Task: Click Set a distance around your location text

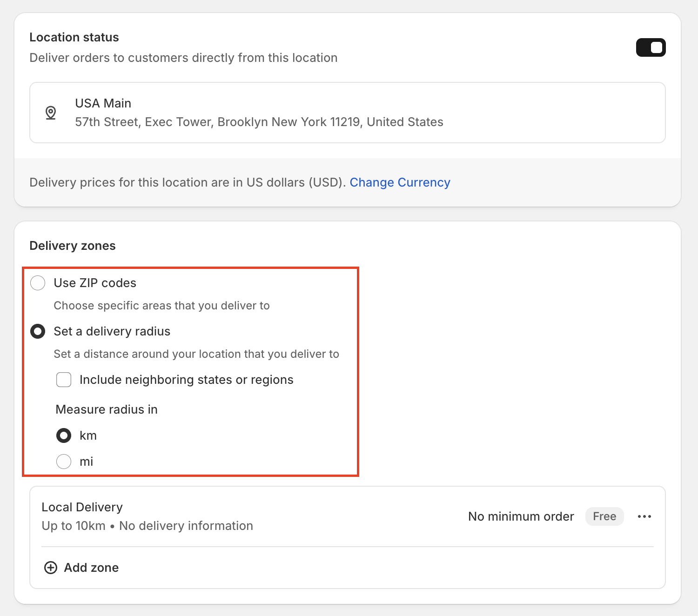Action: [x=196, y=354]
